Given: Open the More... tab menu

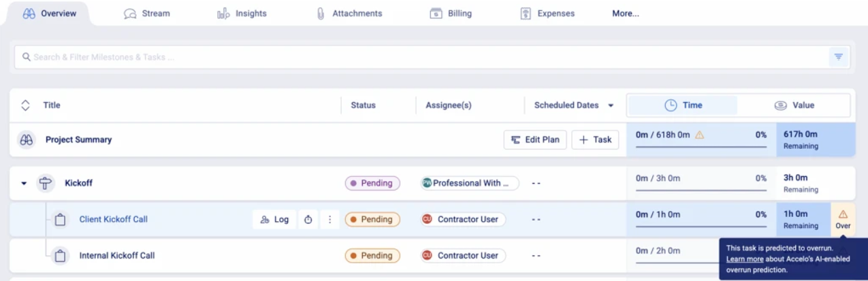Looking at the screenshot, I should coord(625,14).
